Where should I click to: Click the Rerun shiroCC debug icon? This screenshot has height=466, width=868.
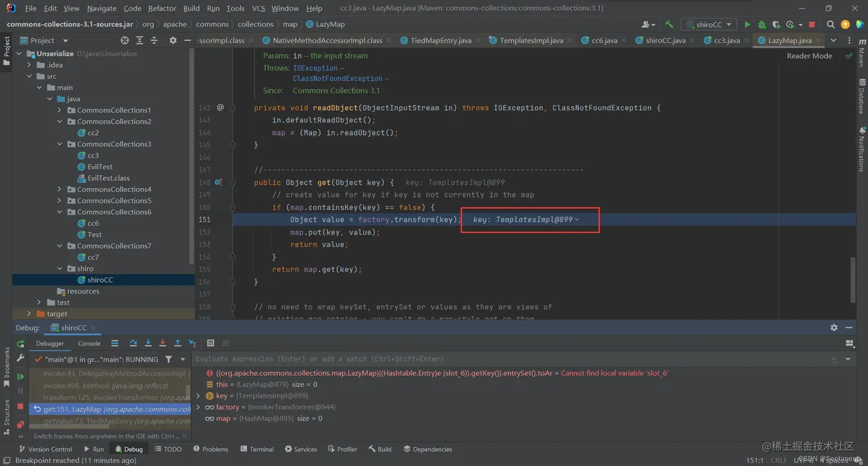pyautogui.click(x=21, y=344)
